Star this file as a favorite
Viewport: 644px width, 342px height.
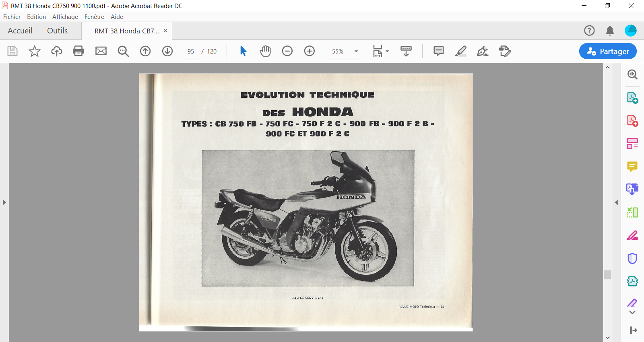(x=35, y=51)
